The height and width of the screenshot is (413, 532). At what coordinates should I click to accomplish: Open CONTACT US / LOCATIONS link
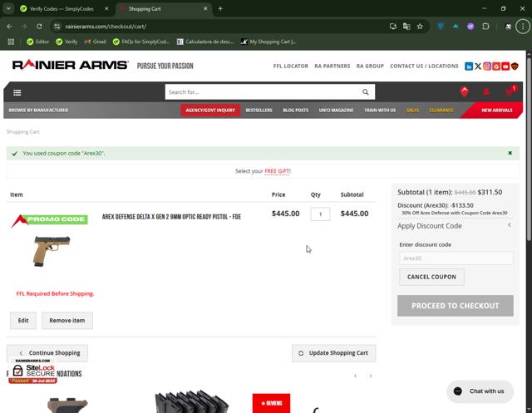point(424,66)
